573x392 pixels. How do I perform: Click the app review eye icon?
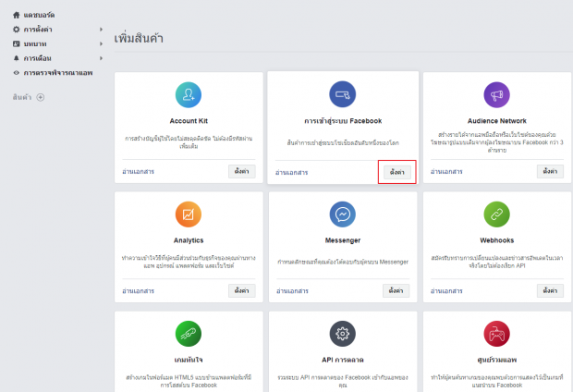(16, 73)
